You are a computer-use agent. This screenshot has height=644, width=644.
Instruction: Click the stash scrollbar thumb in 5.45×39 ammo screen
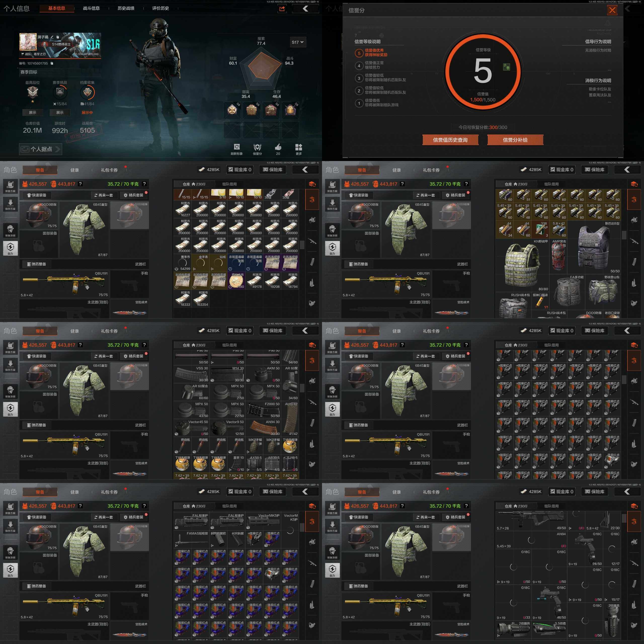click(x=624, y=235)
